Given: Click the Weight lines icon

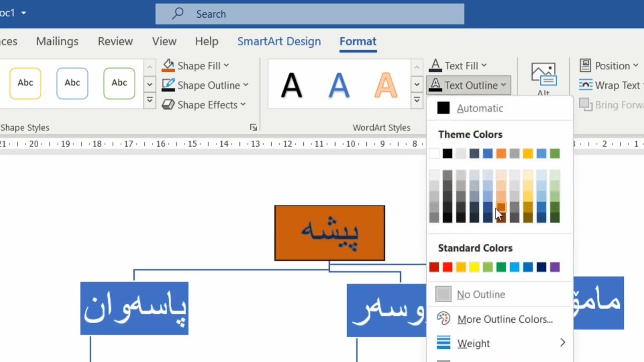Looking at the screenshot, I should [x=443, y=343].
